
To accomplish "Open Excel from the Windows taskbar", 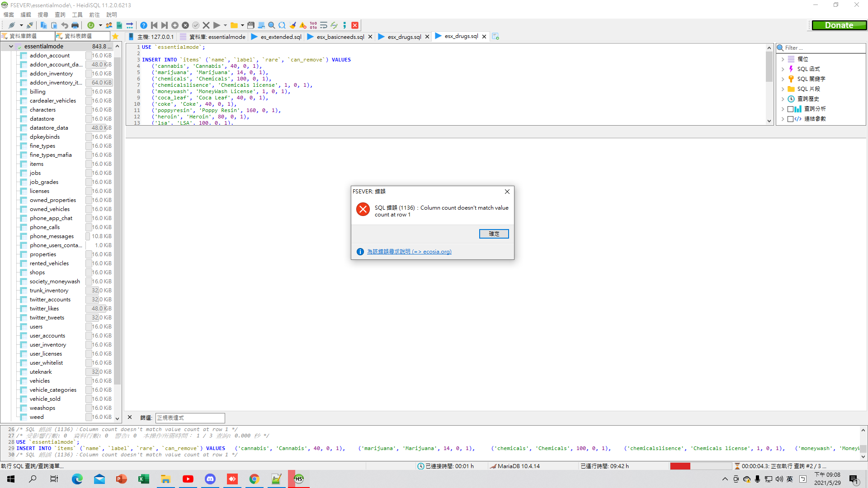I will [143, 479].
